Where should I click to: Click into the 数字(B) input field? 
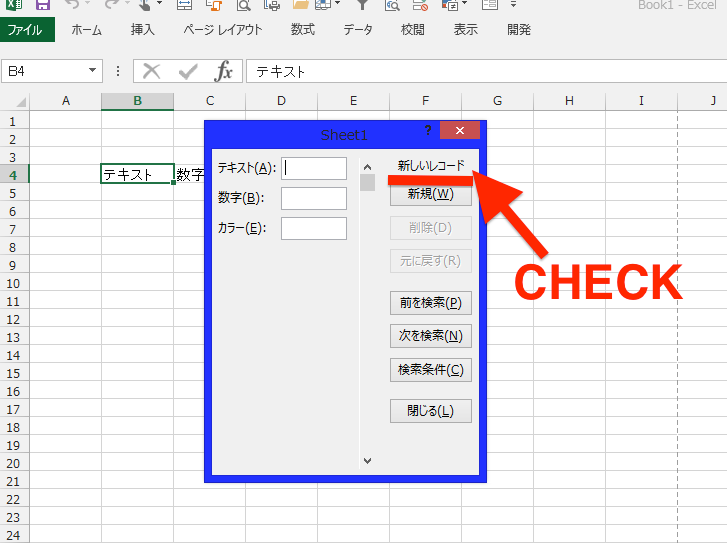[313, 198]
